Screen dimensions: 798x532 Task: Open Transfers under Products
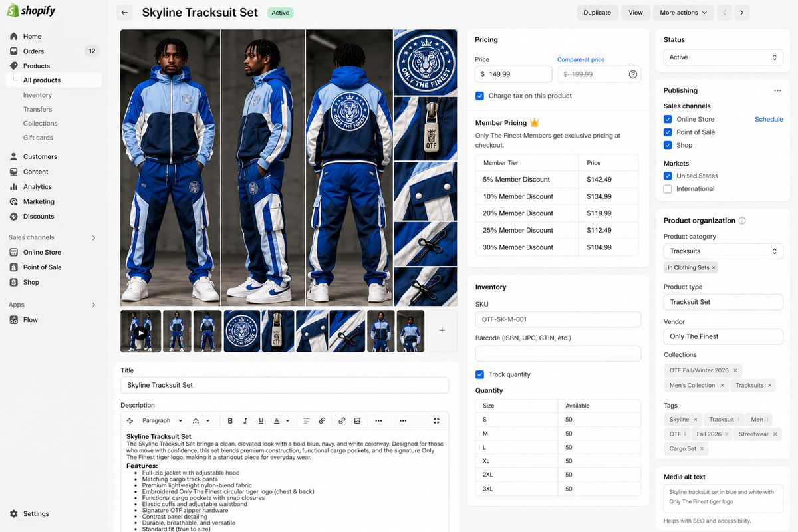coord(37,109)
